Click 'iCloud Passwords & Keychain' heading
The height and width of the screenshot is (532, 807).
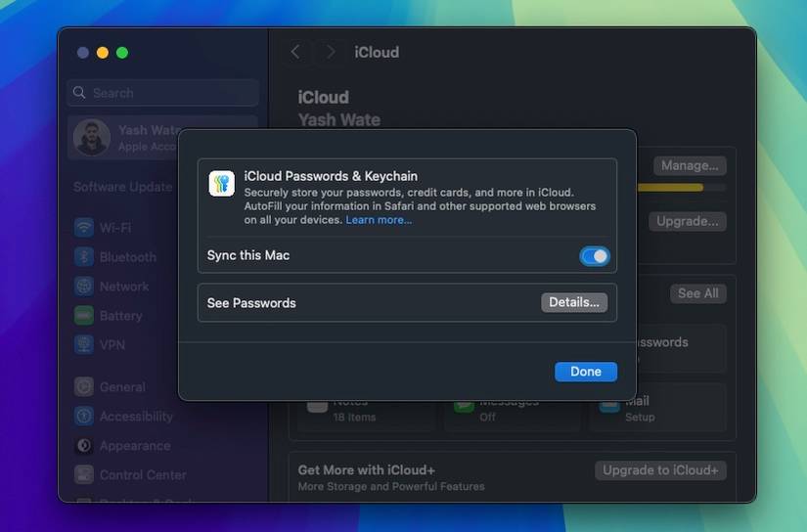point(331,176)
